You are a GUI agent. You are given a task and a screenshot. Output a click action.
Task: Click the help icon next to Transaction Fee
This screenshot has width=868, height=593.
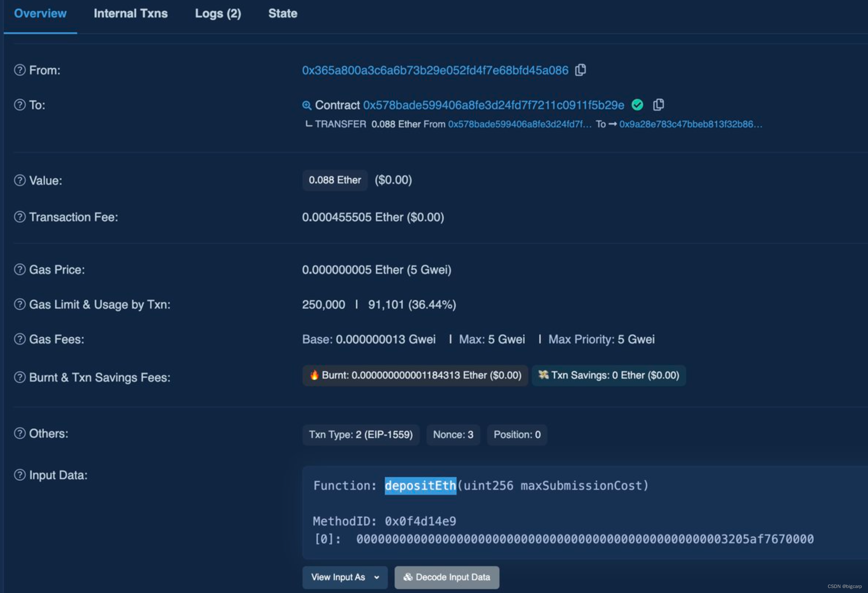click(x=19, y=217)
